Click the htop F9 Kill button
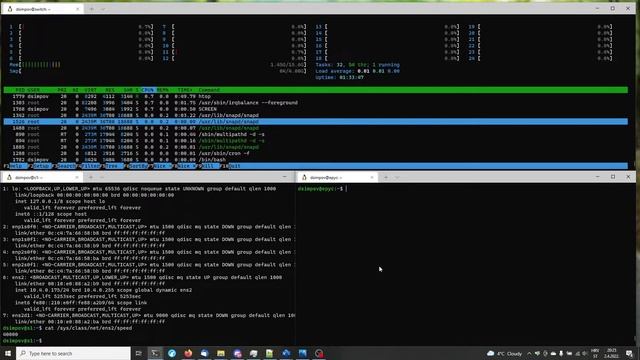The image size is (640, 360). point(208,166)
